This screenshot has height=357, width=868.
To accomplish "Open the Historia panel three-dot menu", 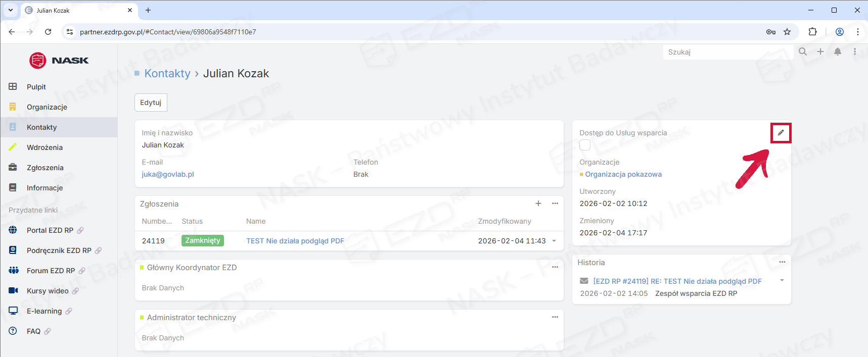I will [782, 262].
